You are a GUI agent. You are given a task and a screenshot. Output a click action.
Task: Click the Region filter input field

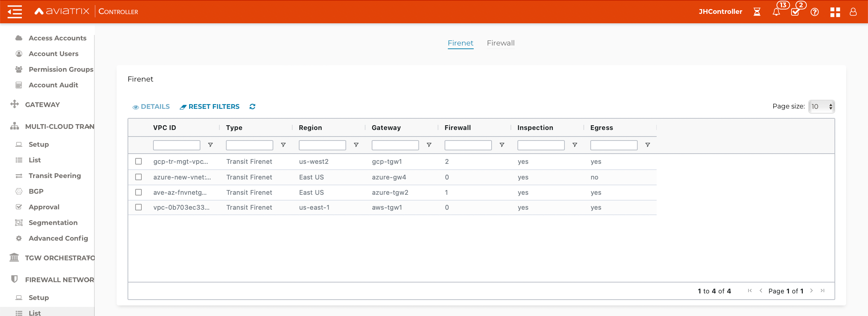click(322, 145)
